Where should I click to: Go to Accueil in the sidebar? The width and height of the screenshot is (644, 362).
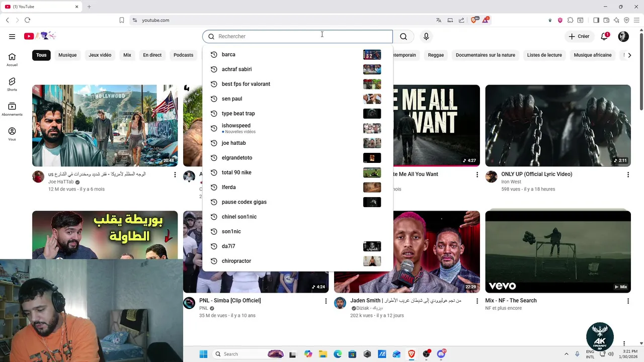point(12,60)
